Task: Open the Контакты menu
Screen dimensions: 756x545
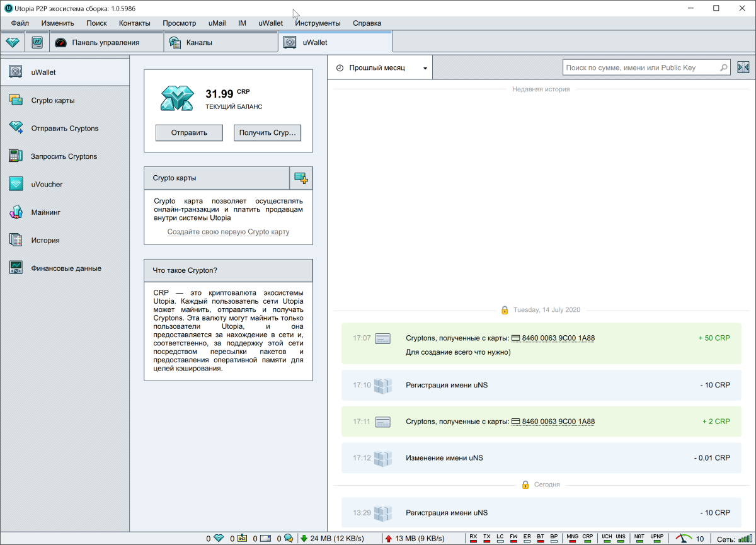Action: (x=135, y=23)
